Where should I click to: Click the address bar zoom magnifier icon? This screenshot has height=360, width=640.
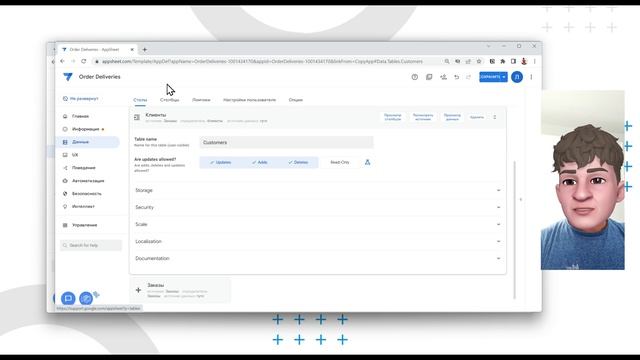point(447,61)
